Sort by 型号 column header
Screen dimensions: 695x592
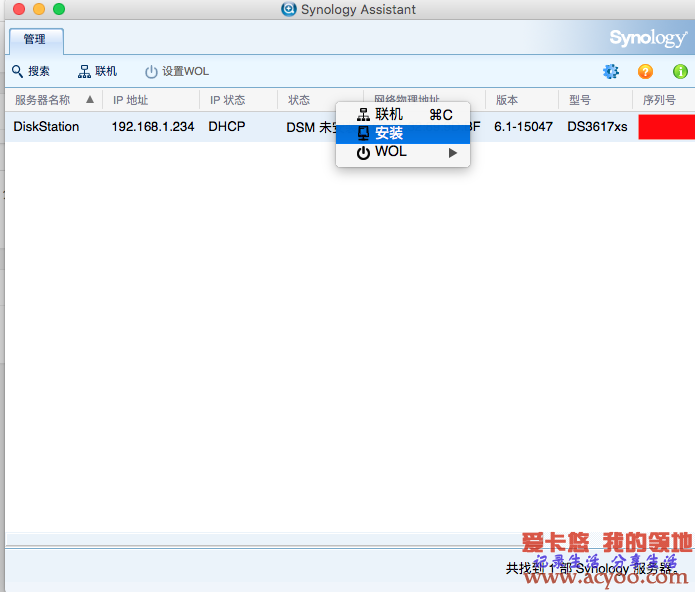(x=595, y=100)
